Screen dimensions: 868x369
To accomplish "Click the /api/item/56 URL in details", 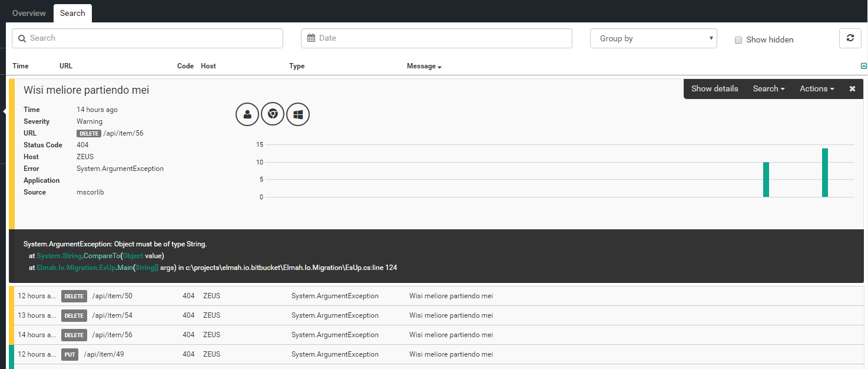I will [124, 133].
